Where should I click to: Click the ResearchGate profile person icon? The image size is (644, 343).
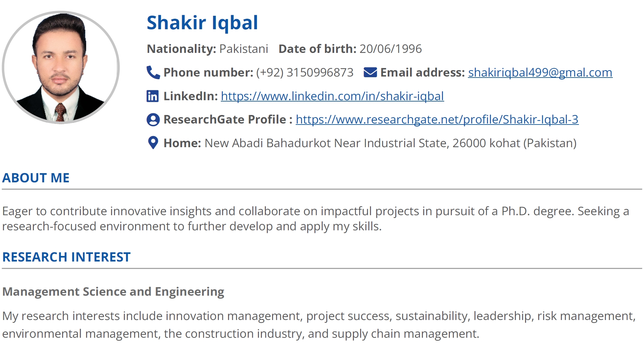click(153, 120)
